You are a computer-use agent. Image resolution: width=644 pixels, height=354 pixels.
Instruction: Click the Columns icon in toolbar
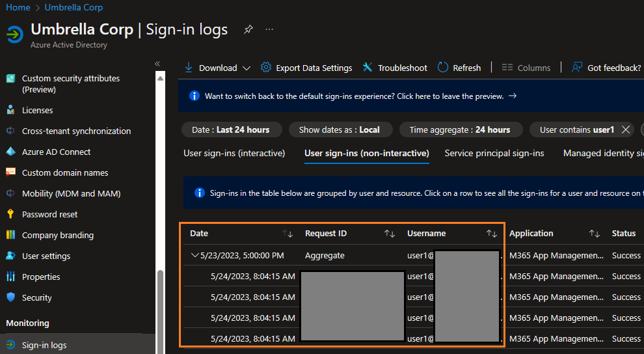[x=507, y=67]
